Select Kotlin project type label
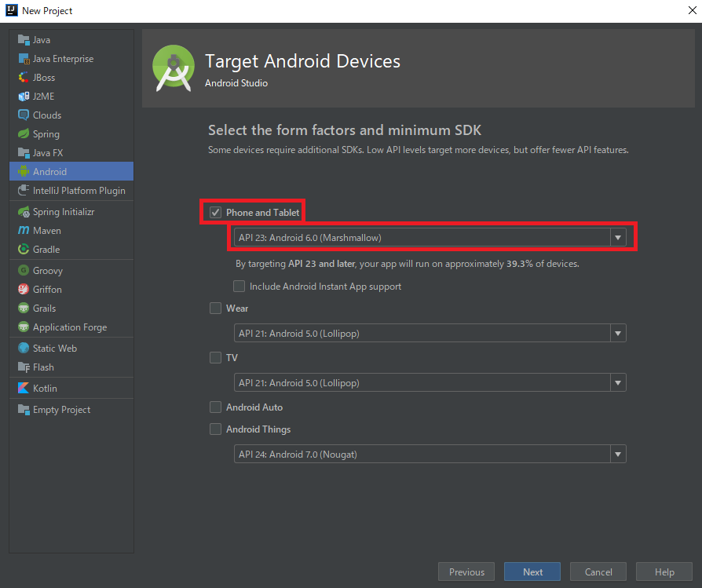 pos(45,388)
